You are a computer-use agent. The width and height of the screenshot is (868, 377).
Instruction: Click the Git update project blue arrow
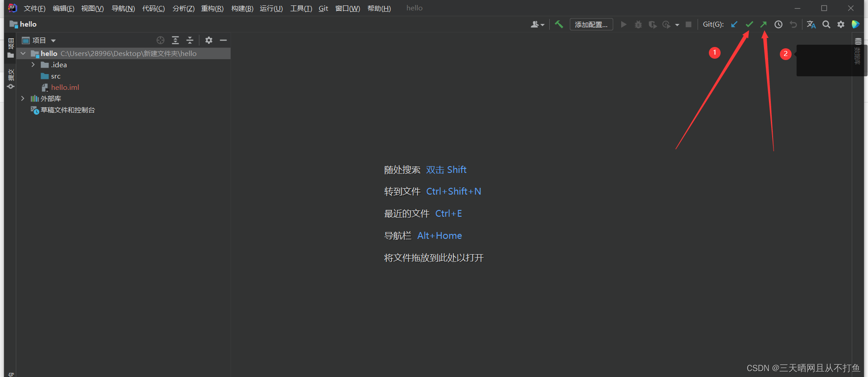point(734,24)
